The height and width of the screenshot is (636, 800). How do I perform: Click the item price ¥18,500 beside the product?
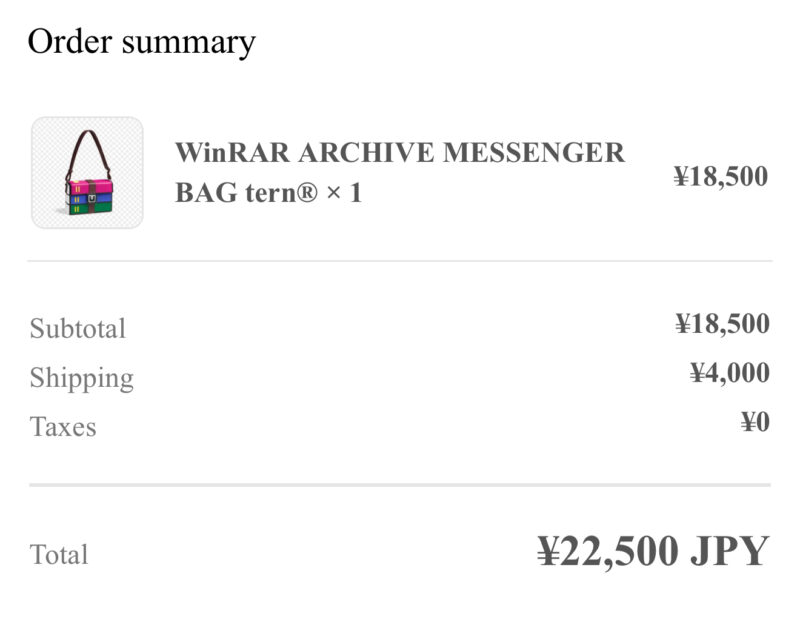click(720, 176)
